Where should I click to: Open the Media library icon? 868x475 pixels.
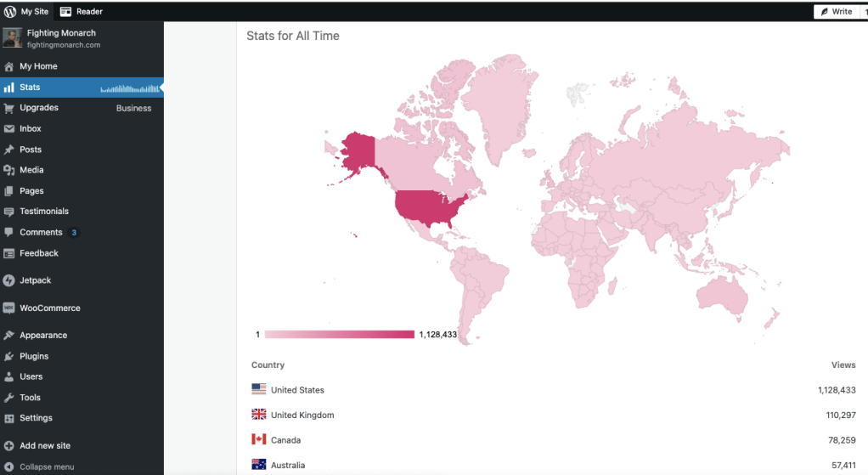coord(9,170)
